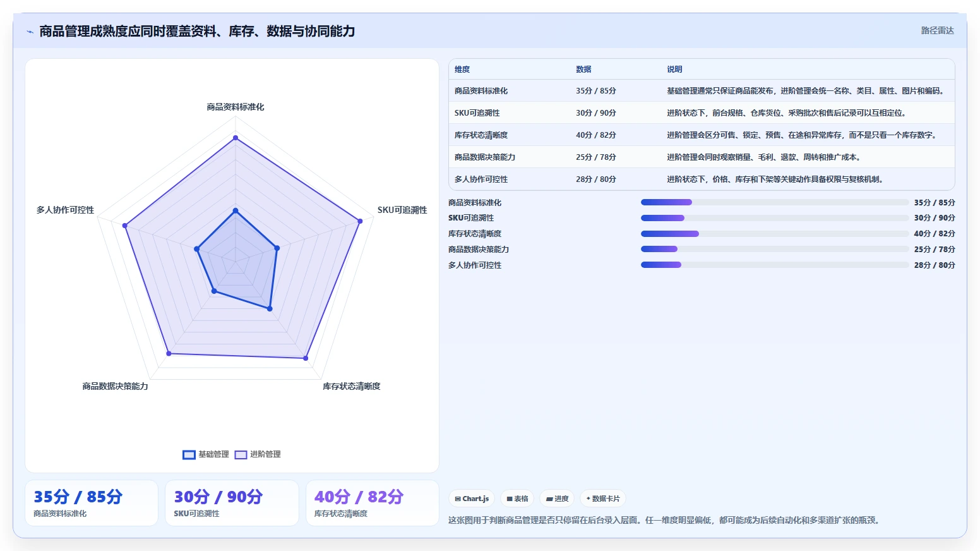Click the 表格 tag chip
980x551 pixels.
[517, 499]
